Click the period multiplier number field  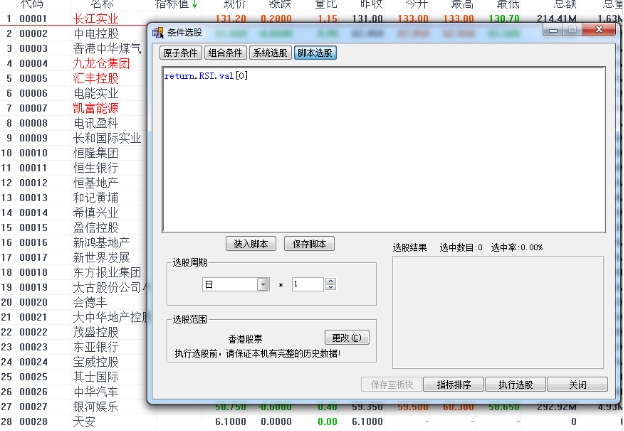point(307,284)
